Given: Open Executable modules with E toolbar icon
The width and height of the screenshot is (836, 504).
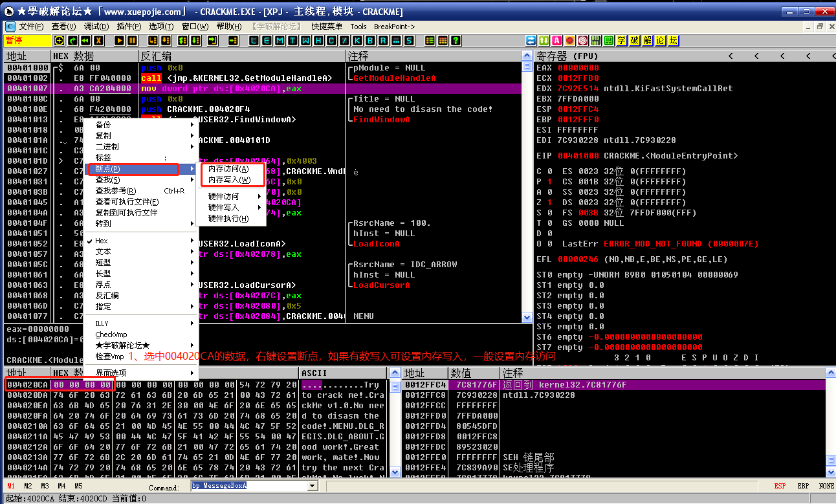Looking at the screenshot, I should click(x=267, y=41).
